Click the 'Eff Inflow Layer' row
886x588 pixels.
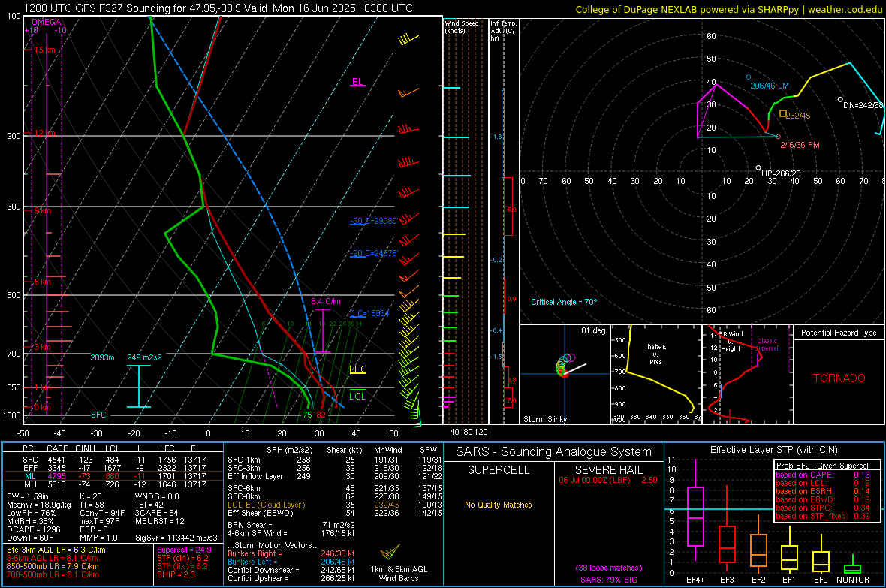[335, 476]
